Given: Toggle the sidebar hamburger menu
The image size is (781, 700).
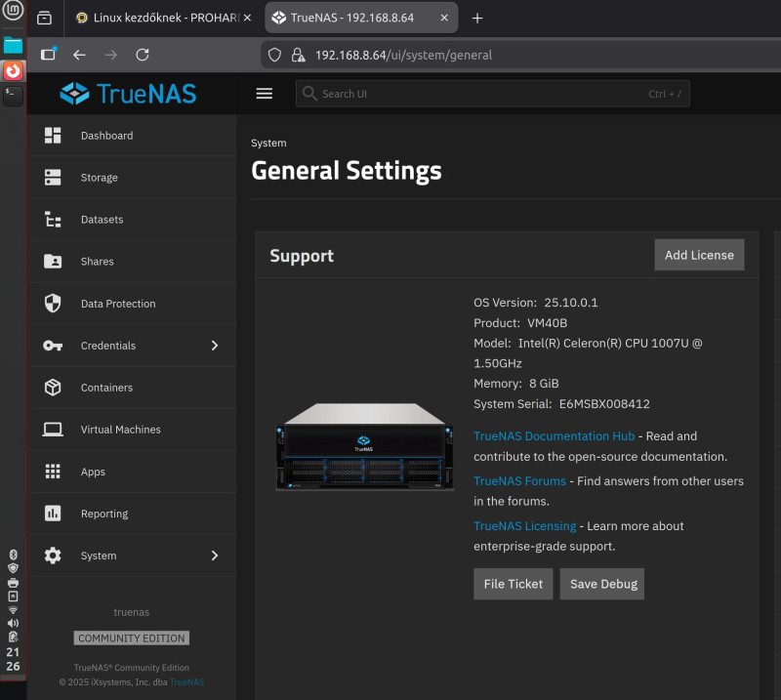Looking at the screenshot, I should click(x=264, y=94).
